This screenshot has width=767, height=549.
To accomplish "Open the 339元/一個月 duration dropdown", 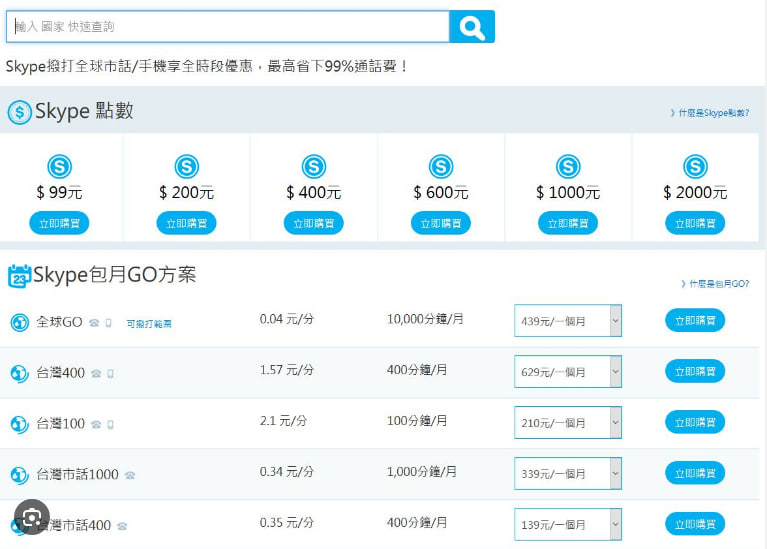I will coord(568,473).
